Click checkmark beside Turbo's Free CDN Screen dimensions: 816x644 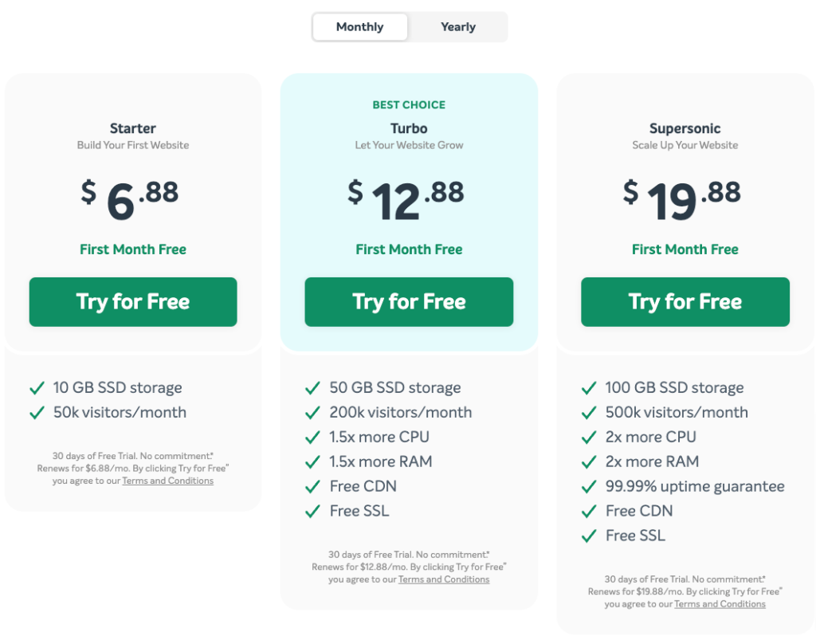(312, 487)
